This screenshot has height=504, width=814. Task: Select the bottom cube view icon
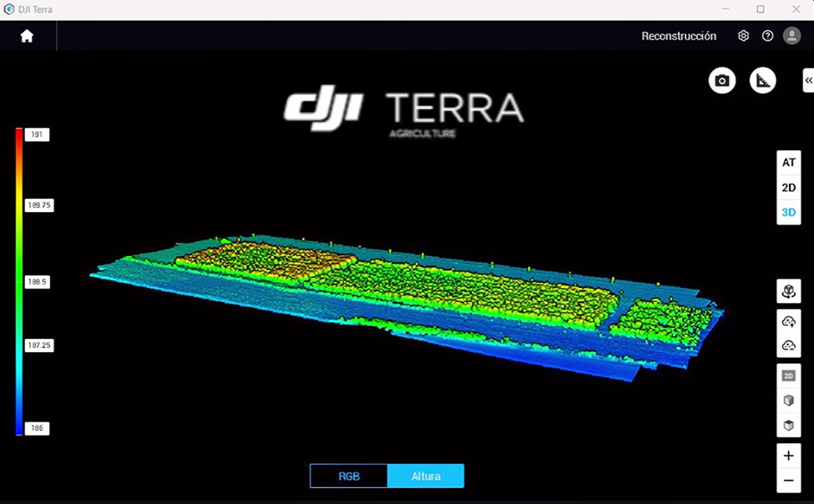pos(788,426)
